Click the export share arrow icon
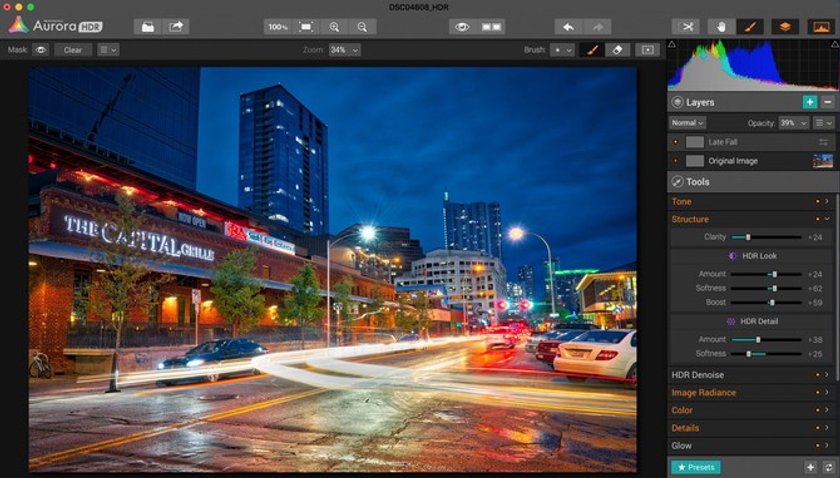 [x=176, y=27]
